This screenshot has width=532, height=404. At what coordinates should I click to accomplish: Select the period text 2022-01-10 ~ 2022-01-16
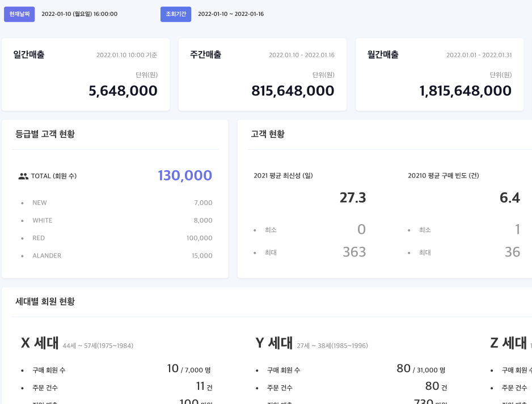point(231,14)
